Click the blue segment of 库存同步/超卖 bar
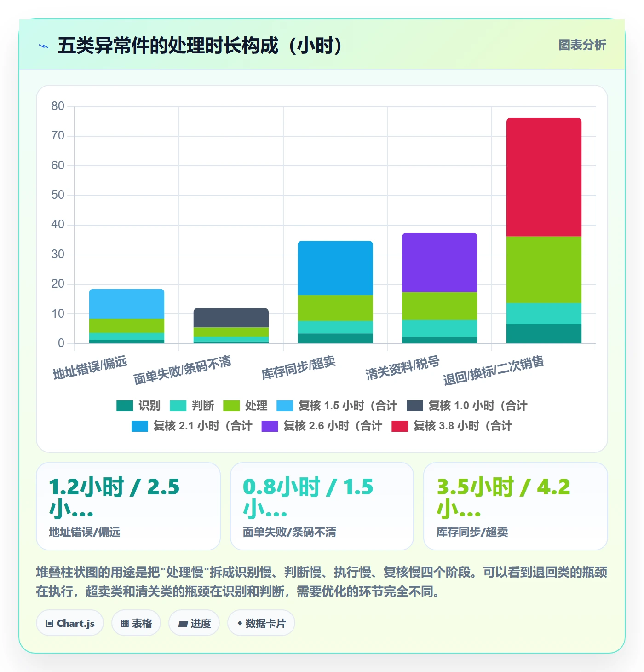The width and height of the screenshot is (644, 672). point(335,268)
